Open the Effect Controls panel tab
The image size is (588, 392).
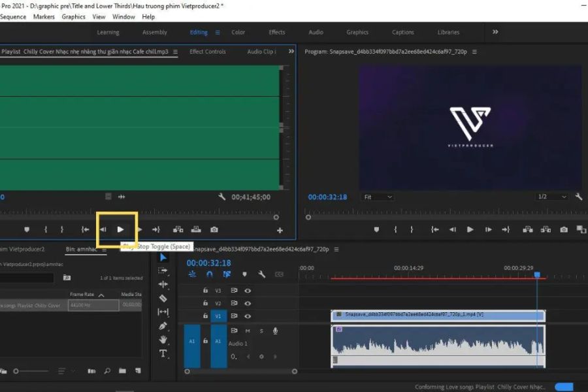207,52
